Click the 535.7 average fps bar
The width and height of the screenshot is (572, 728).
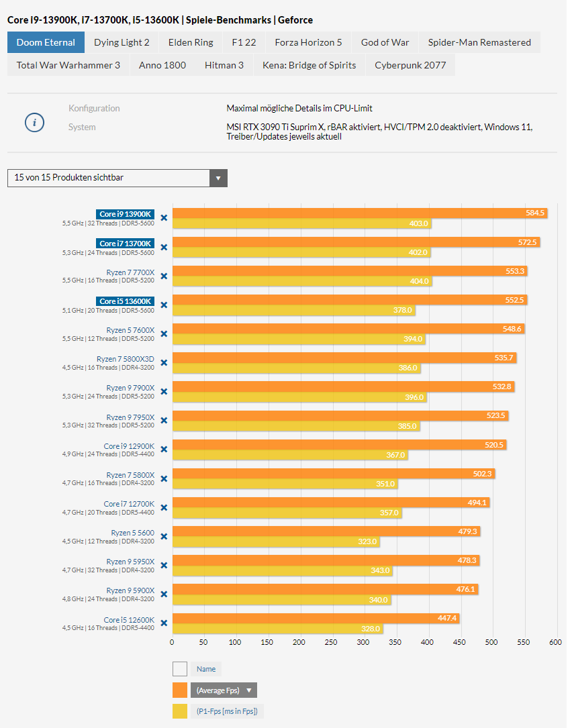344,358
